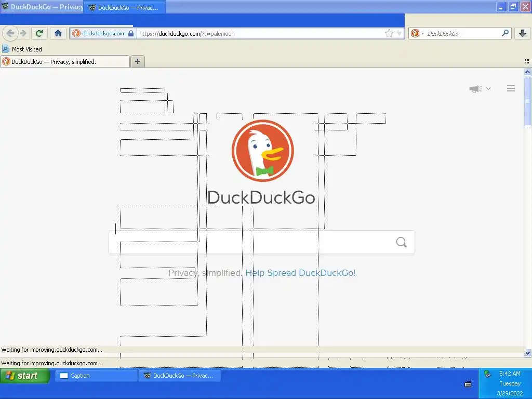Open the Downloads arrow button

(523, 33)
